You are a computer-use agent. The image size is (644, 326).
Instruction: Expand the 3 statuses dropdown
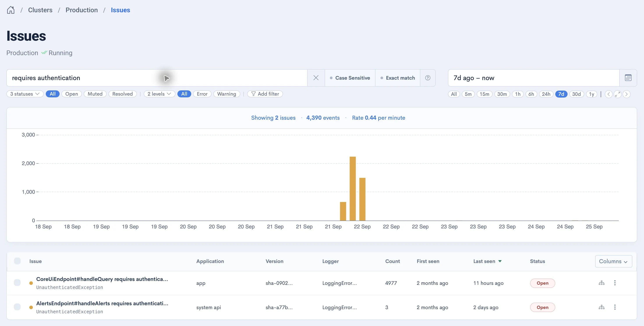click(25, 94)
